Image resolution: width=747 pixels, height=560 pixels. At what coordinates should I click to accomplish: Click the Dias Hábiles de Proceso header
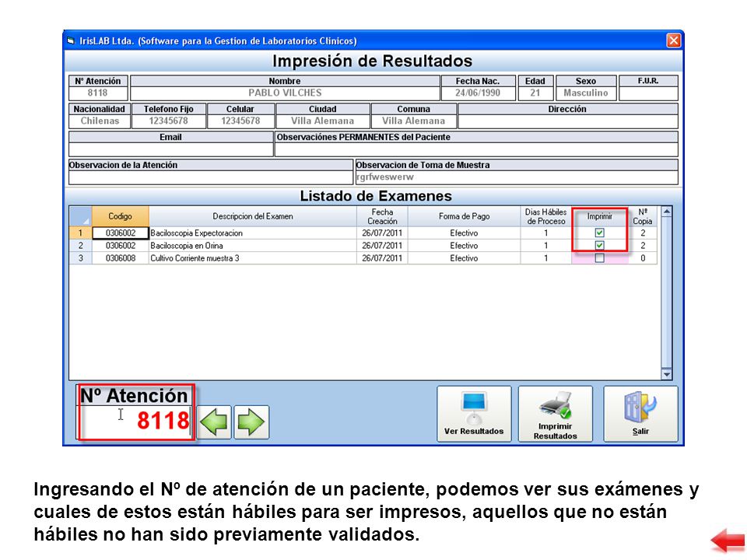[x=546, y=216]
